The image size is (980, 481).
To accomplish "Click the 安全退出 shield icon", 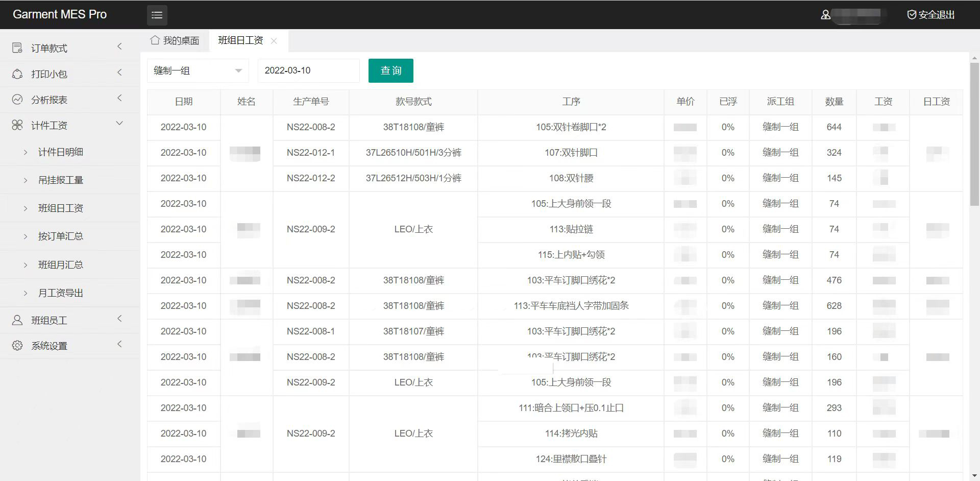I will point(912,15).
